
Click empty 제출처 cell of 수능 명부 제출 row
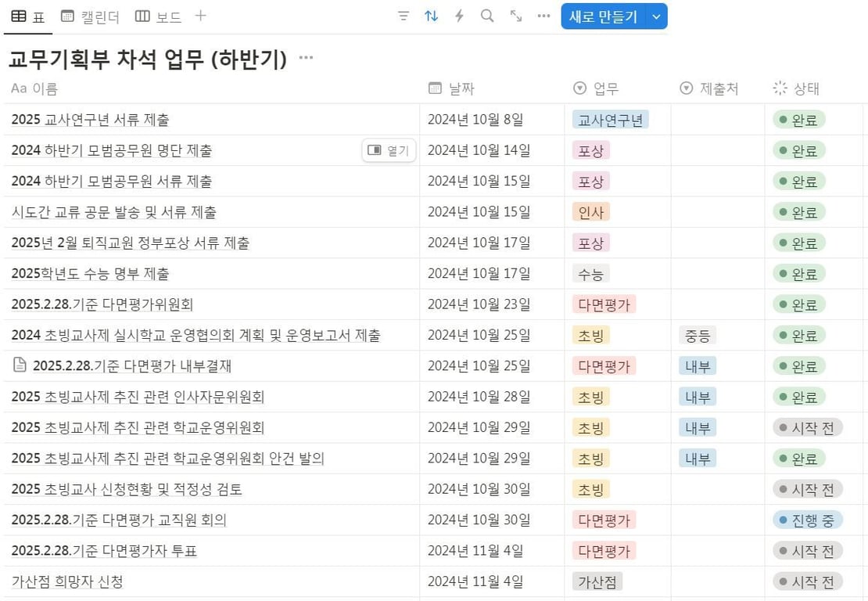[717, 274]
